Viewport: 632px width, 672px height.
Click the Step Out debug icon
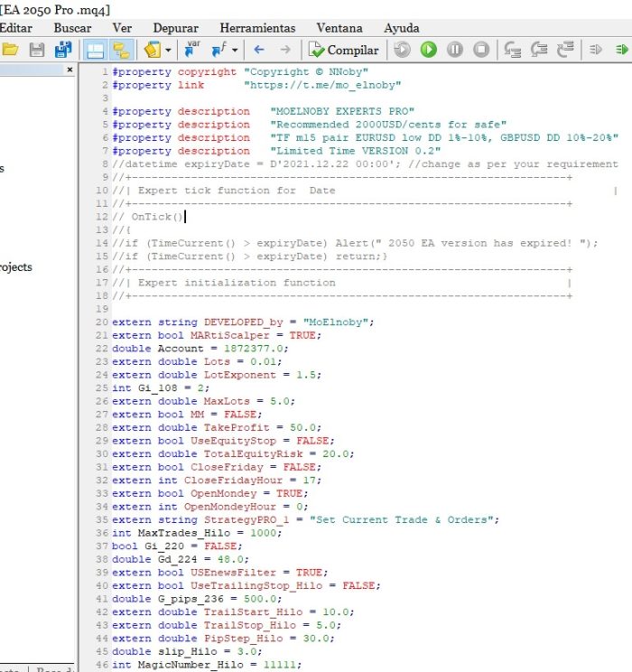point(565,50)
